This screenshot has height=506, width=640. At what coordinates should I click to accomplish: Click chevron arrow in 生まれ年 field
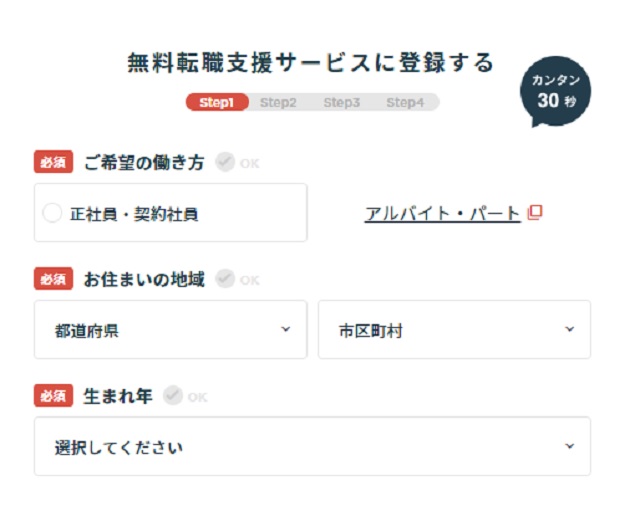pyautogui.click(x=569, y=446)
